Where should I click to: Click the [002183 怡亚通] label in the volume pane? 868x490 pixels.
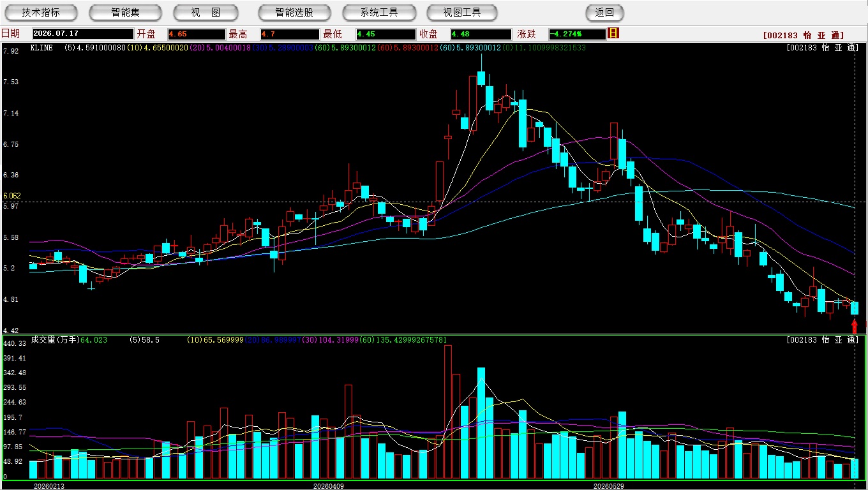pos(822,340)
